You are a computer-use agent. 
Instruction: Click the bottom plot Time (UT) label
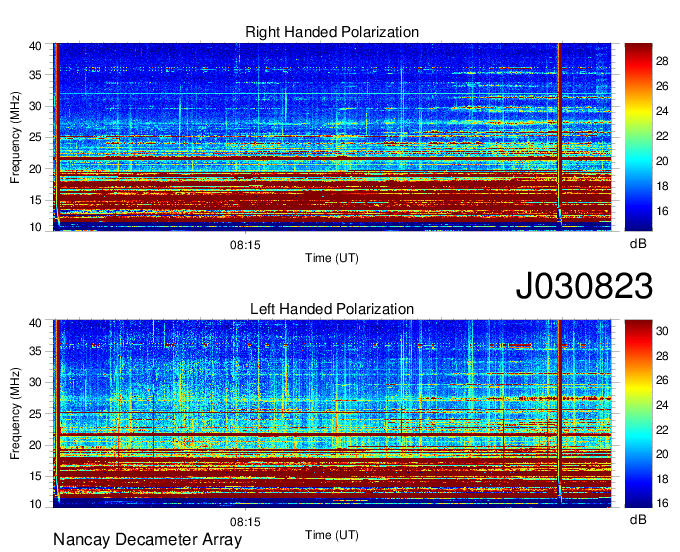(332, 535)
